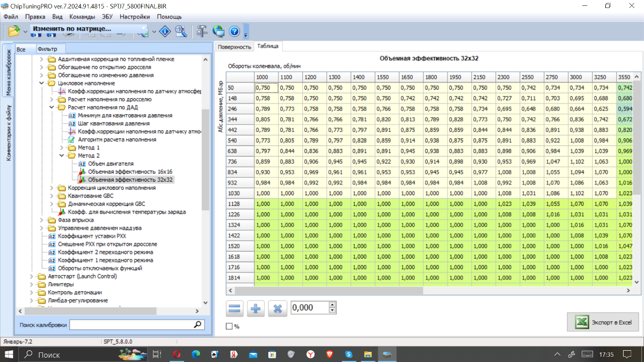Viewport: 644px width, 362px height.
Task: Click the Поиск калибровки search field
Action: [x=130, y=324]
